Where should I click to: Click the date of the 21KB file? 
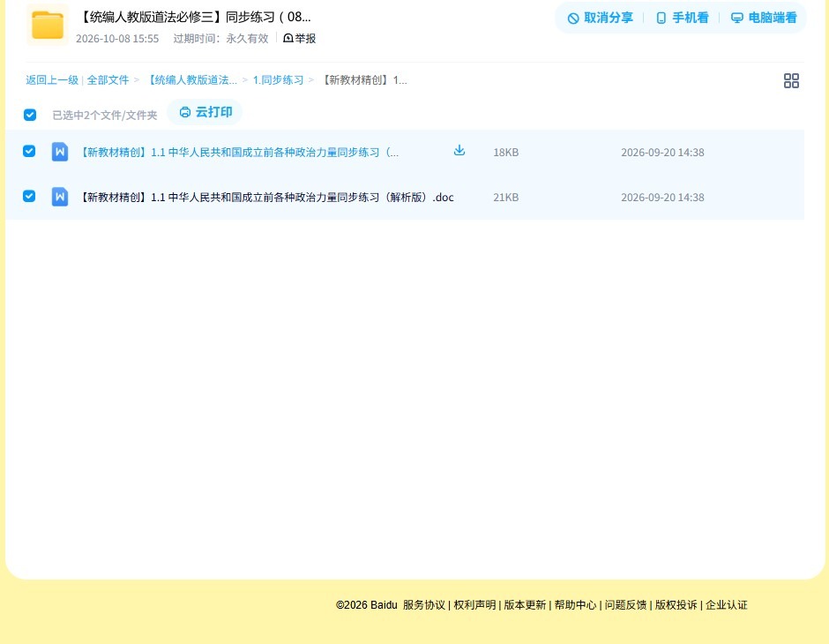662,198
